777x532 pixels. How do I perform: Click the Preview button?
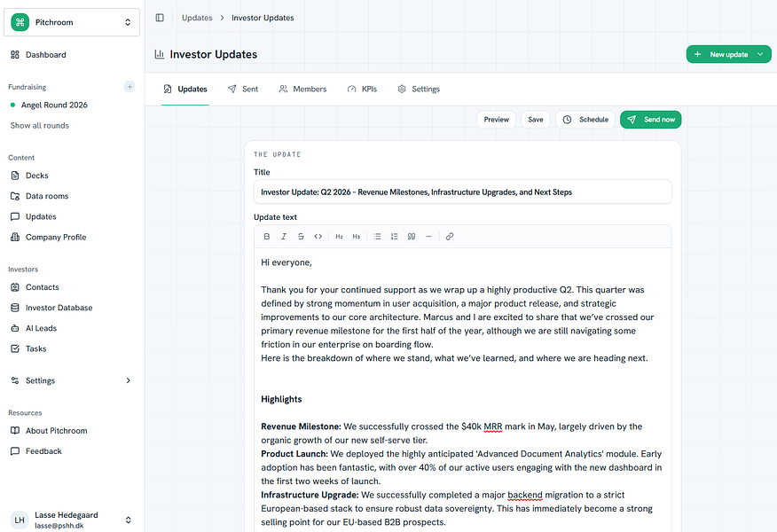[497, 120]
